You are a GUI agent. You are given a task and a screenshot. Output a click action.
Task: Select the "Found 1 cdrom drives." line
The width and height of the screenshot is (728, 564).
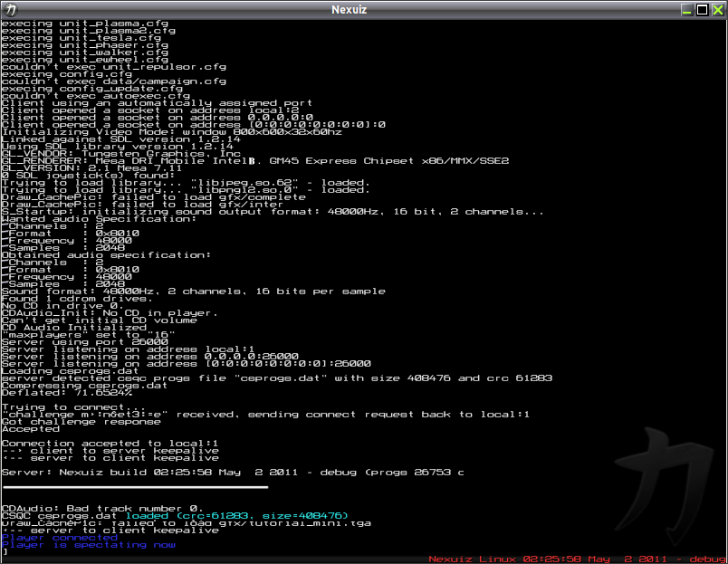[x=78, y=299]
